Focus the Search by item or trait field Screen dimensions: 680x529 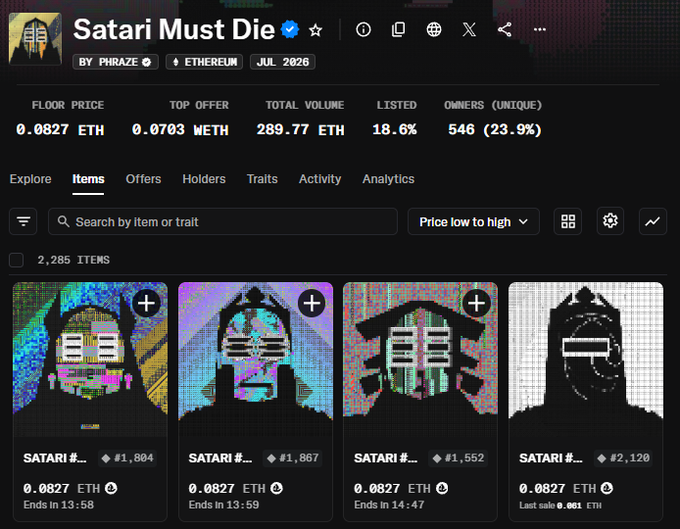(223, 222)
